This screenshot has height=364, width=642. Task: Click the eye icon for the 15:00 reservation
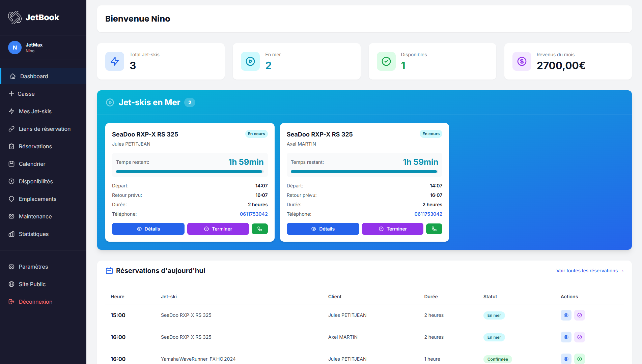pyautogui.click(x=566, y=315)
